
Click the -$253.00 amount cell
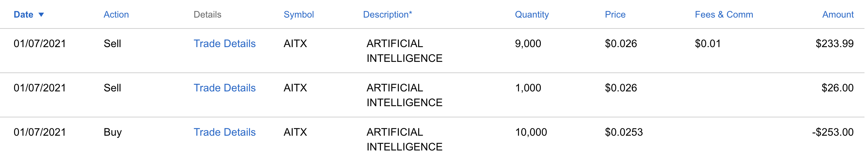pos(833,132)
